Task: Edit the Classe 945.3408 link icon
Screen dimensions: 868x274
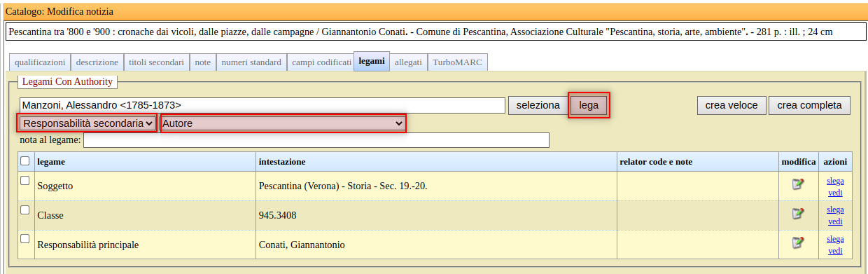Action: point(798,214)
